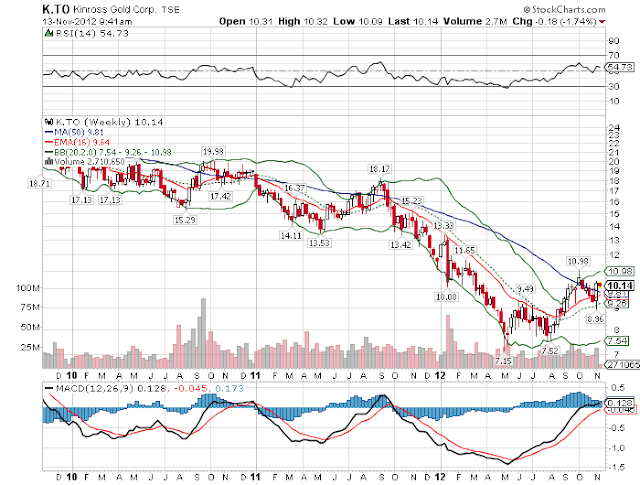
Task: Click the 11.65 price label
Action: pos(465,250)
